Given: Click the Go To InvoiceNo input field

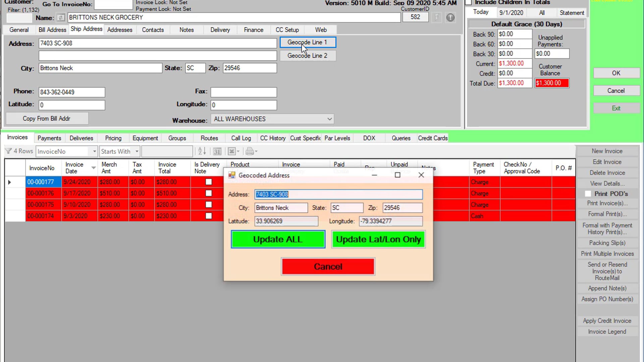Looking at the screenshot, I should click(x=113, y=4).
